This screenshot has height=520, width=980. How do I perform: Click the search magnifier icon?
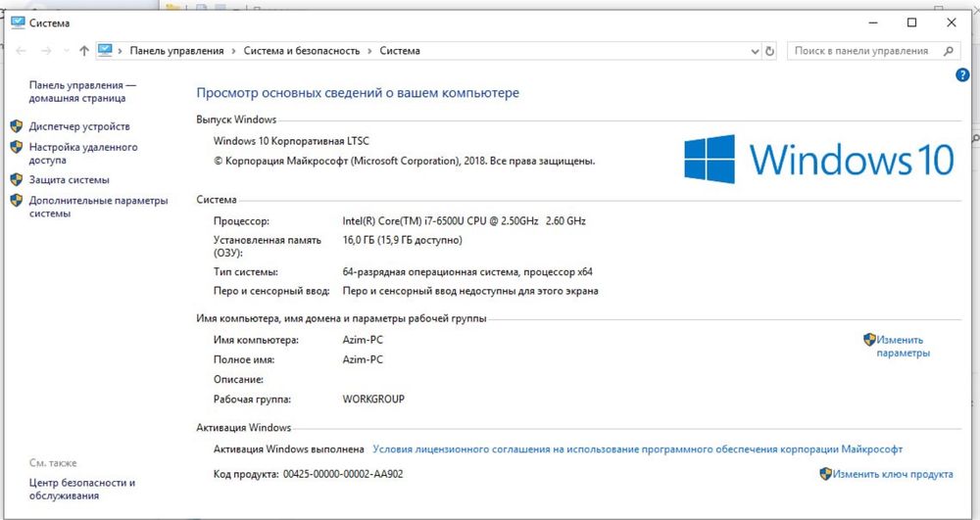tap(948, 51)
